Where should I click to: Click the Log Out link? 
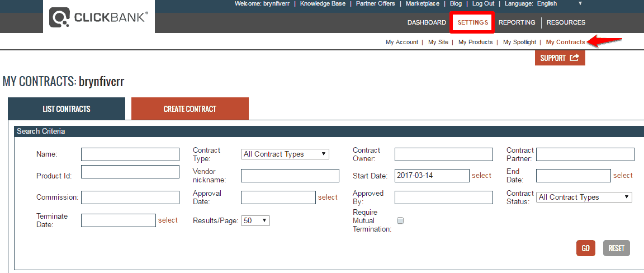coord(483,4)
